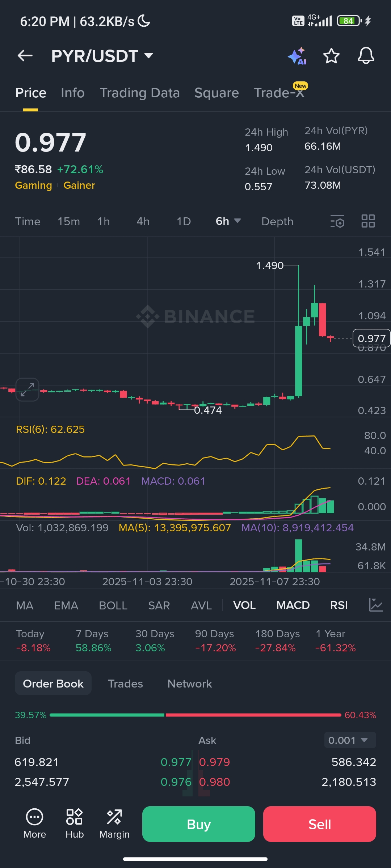Image resolution: width=391 pixels, height=868 pixels.
Task: Open the AI assistant sparkle icon
Action: (297, 56)
